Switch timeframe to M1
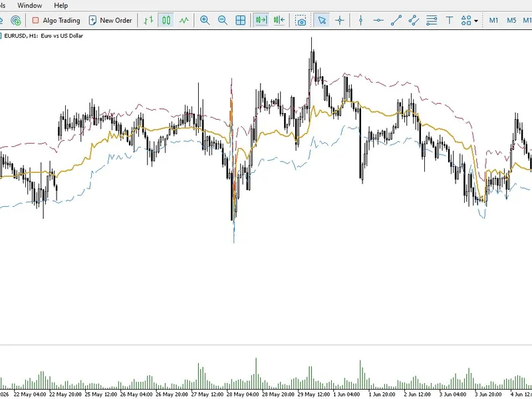This screenshot has width=532, height=399. [x=493, y=21]
